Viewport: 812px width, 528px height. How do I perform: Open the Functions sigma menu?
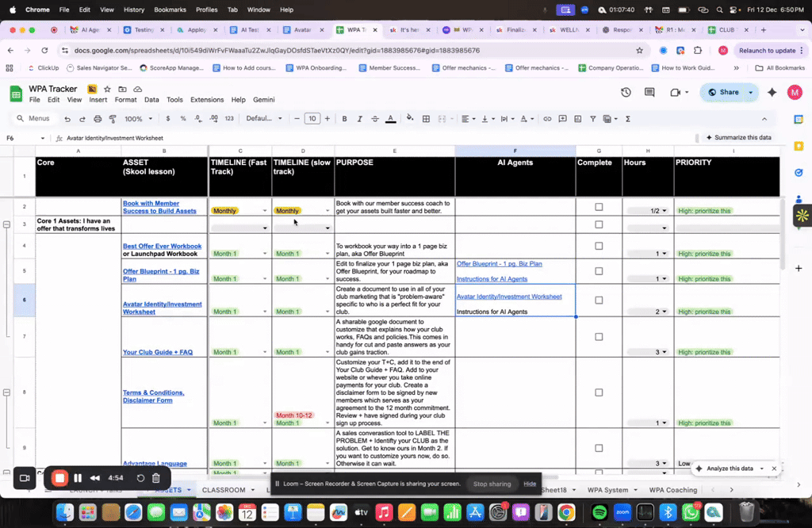point(628,119)
